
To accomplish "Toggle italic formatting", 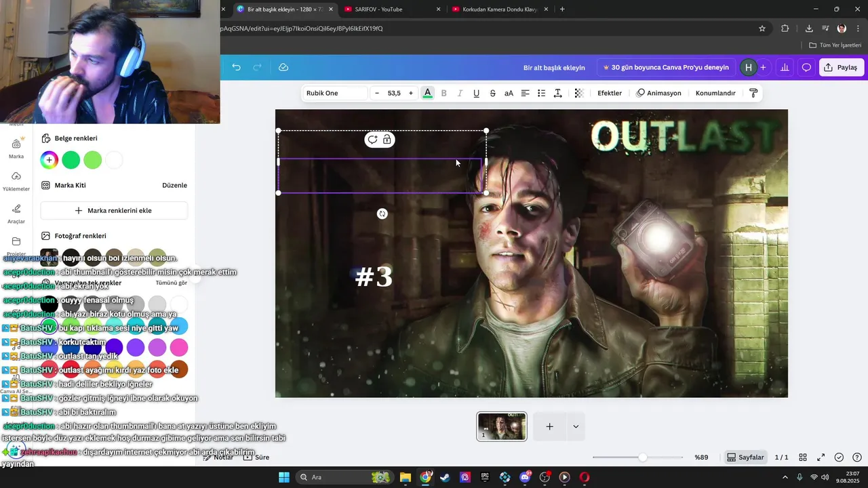I will point(460,93).
